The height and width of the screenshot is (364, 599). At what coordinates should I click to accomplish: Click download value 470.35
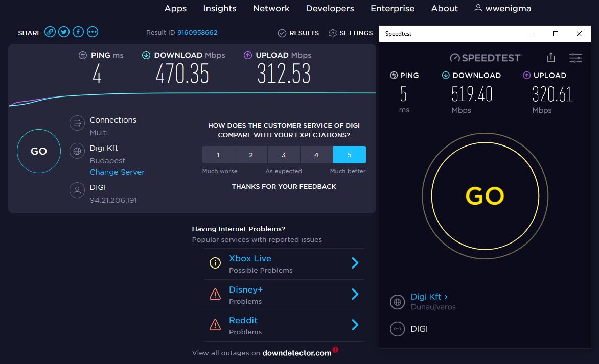point(182,74)
